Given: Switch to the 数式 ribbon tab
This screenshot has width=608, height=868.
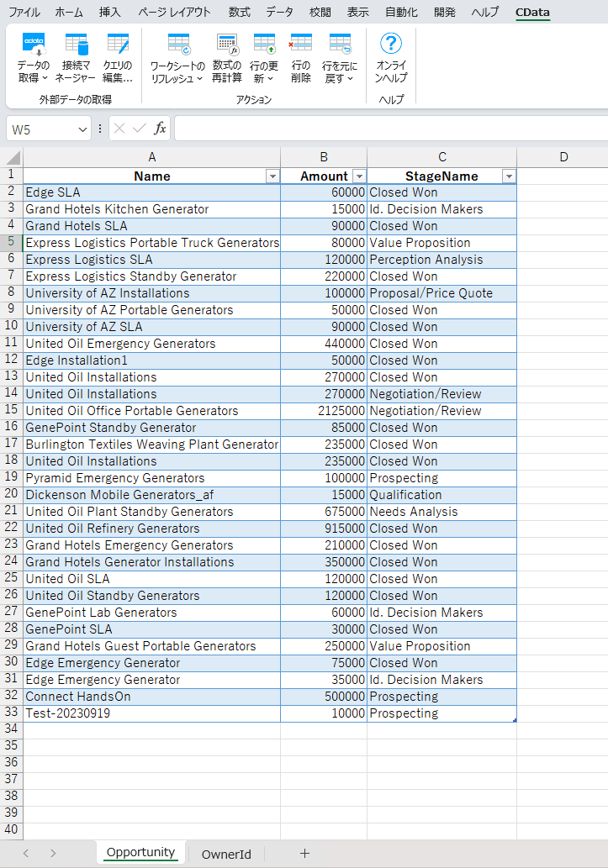Looking at the screenshot, I should coord(240,12).
